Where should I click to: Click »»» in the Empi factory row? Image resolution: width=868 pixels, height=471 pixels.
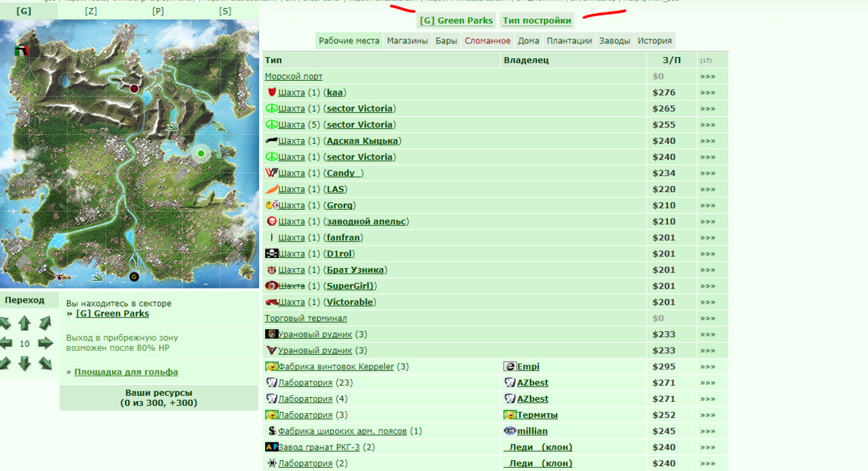click(x=708, y=366)
